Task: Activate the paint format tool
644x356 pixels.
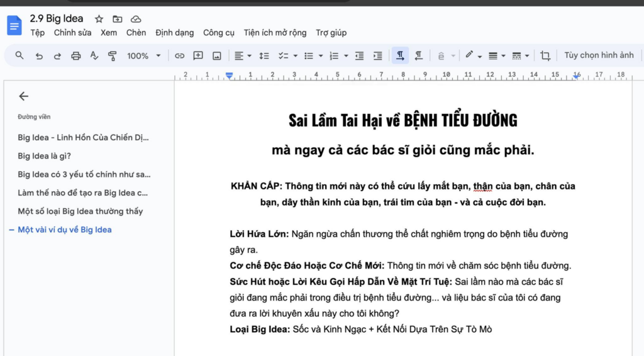Action: pos(112,56)
